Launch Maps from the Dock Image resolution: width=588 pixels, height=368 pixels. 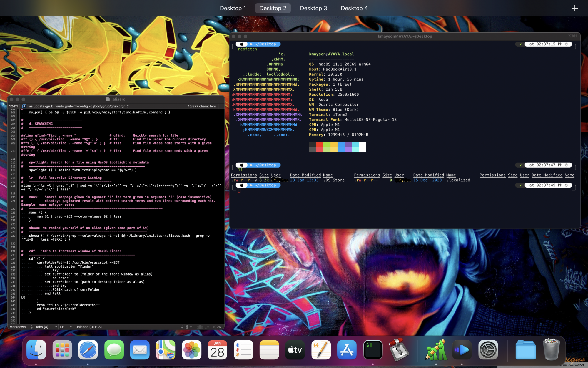pos(166,350)
